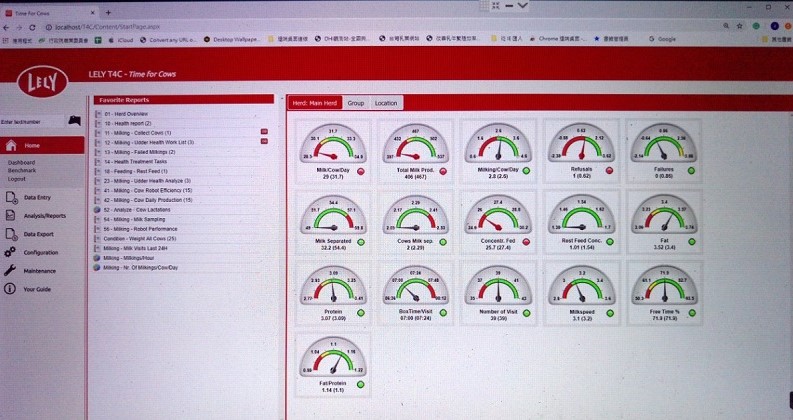Click the globe icon beside Nr. Of Milkings/Cow/Day
Image resolution: width=793 pixels, height=420 pixels.
[97, 267]
